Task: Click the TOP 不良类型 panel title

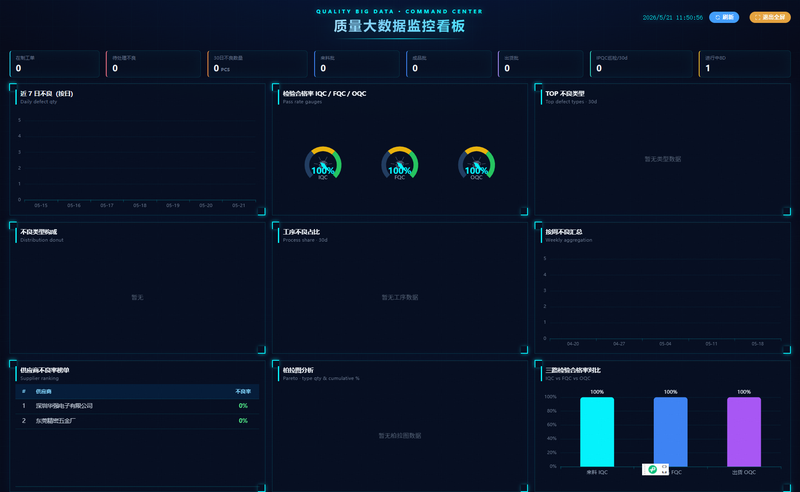Action: (x=565, y=94)
